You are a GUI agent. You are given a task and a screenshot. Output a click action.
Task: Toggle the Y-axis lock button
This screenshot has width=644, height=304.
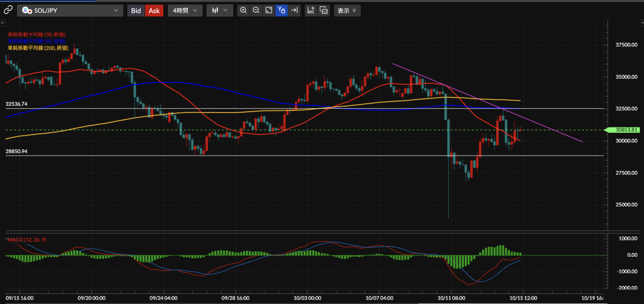(x=281, y=10)
